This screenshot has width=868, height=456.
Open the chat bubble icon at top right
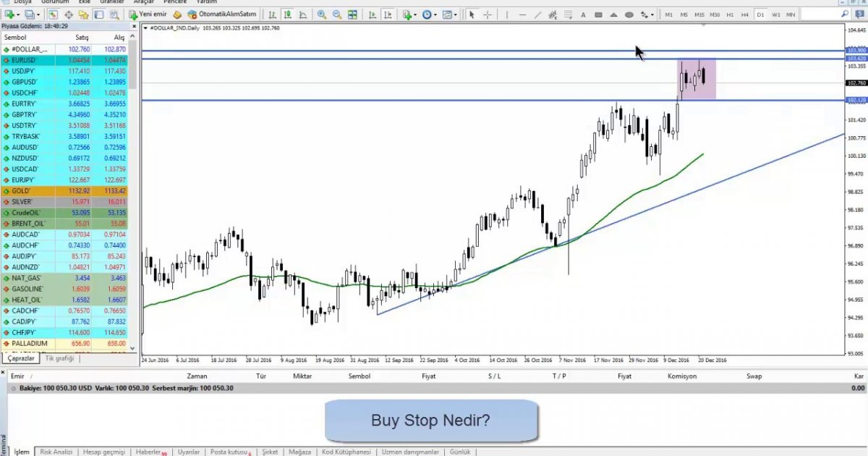pyautogui.click(x=858, y=14)
